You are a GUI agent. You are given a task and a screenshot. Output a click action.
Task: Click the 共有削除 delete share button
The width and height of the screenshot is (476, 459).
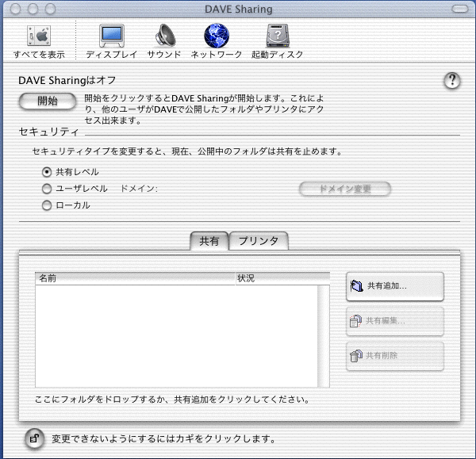pyautogui.click(x=395, y=356)
